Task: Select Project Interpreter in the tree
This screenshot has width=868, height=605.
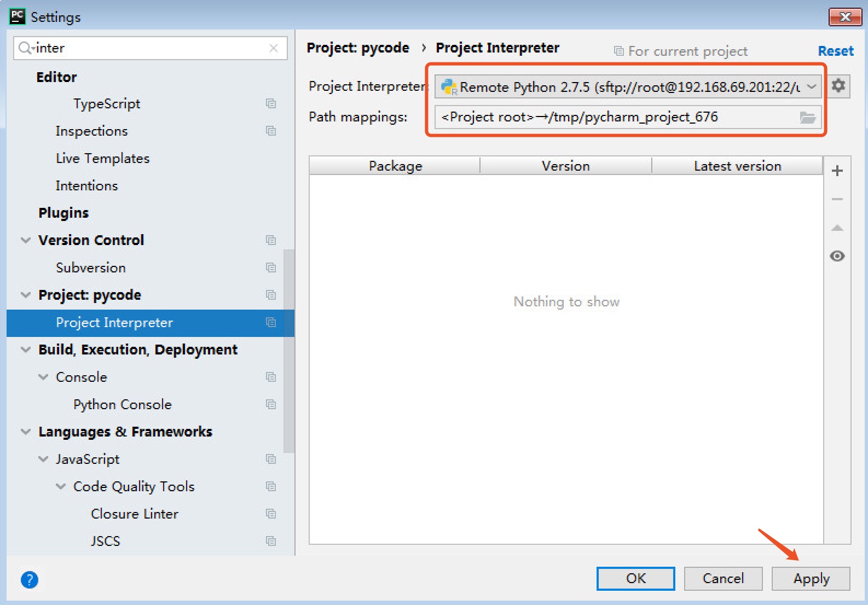Action: (151, 323)
